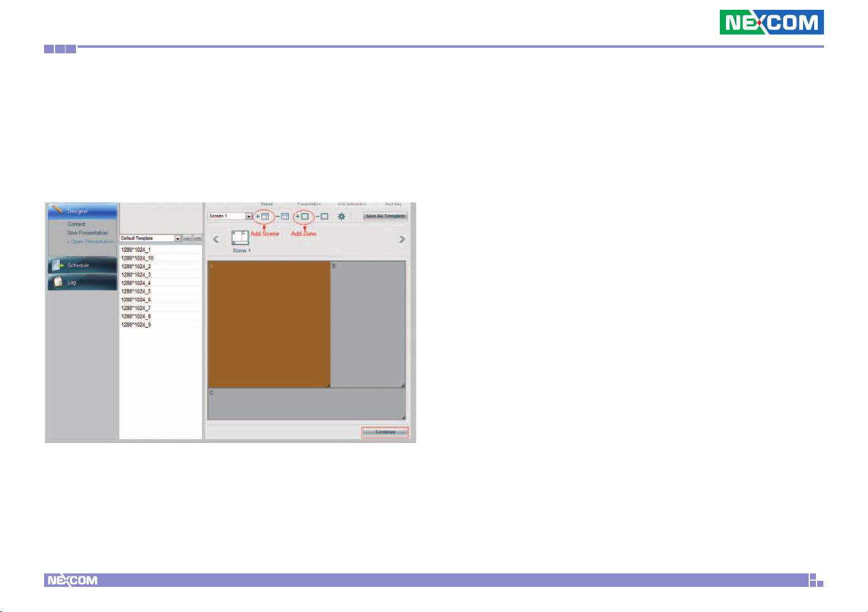This screenshot has height=612, width=868.
Task: Click the Presentation step tab
Action: [309, 204]
